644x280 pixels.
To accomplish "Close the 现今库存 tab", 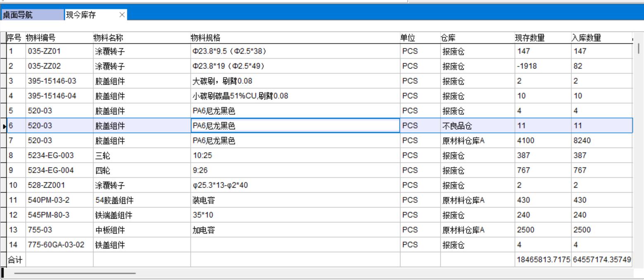I will pyautogui.click(x=122, y=15).
